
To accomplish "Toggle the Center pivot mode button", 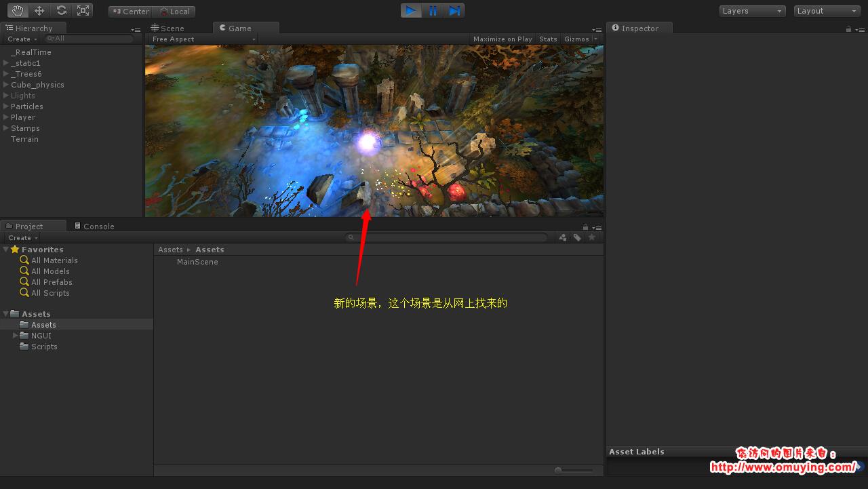I will tap(130, 12).
